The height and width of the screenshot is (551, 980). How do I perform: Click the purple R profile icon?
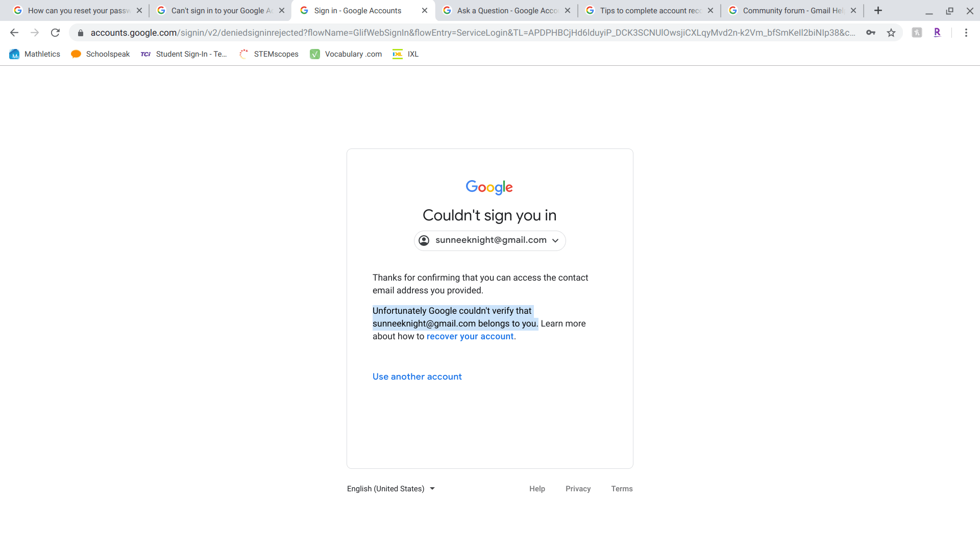pos(937,33)
